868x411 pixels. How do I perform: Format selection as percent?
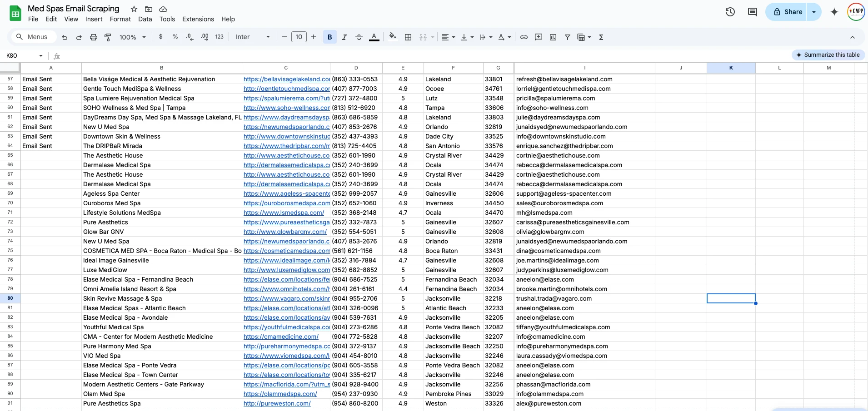click(x=175, y=37)
